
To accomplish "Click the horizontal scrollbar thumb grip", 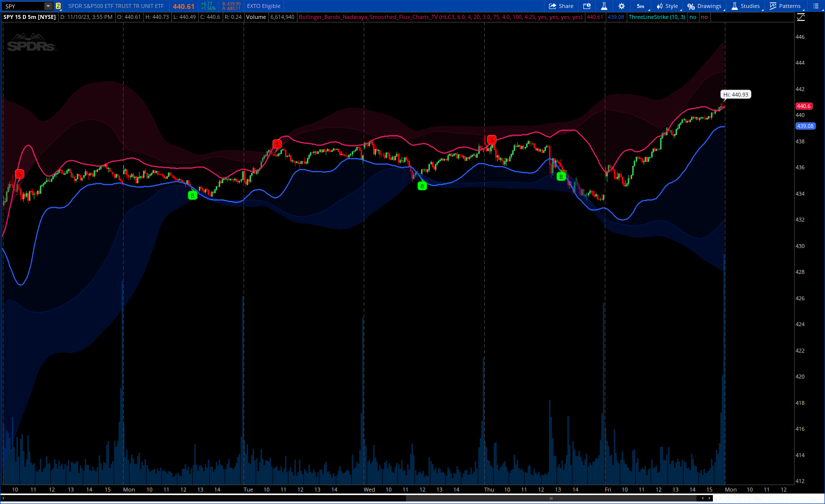I will tap(551, 498).
